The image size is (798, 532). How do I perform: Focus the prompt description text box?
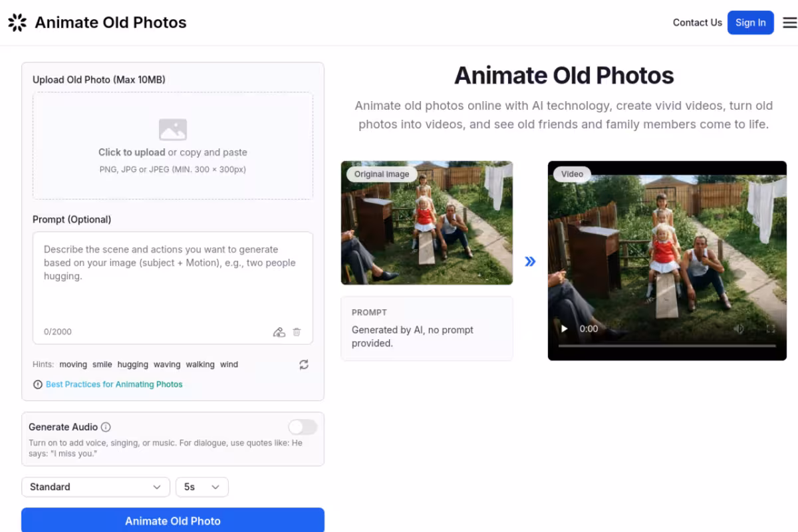(173, 288)
